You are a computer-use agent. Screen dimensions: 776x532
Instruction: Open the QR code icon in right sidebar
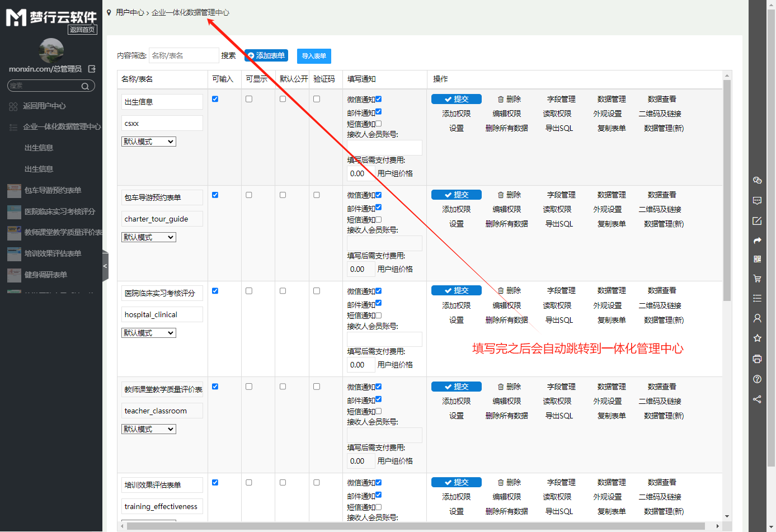click(x=757, y=259)
